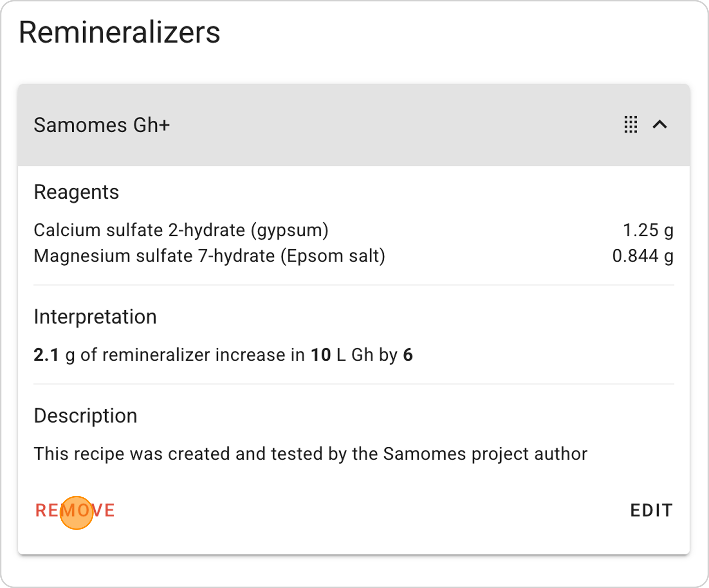Click Calcium sulfate 2-hydrate (gypsum) reagent
The image size is (709, 588).
(x=181, y=230)
